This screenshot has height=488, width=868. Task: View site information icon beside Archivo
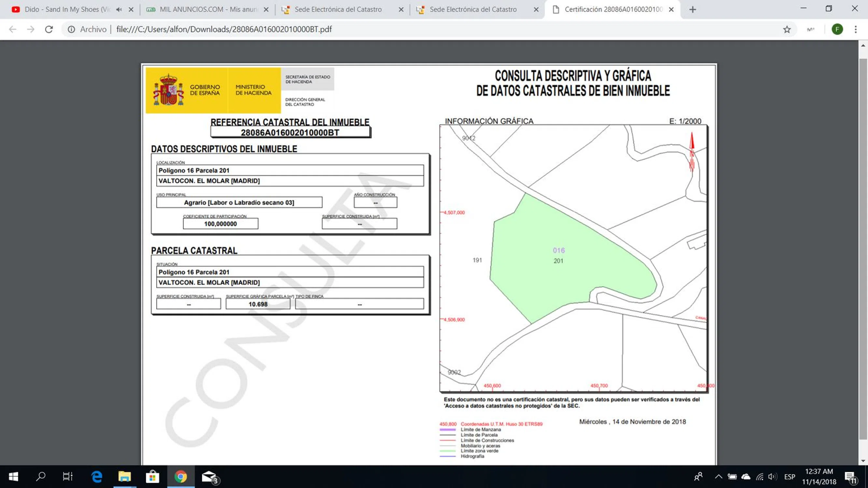pyautogui.click(x=71, y=29)
